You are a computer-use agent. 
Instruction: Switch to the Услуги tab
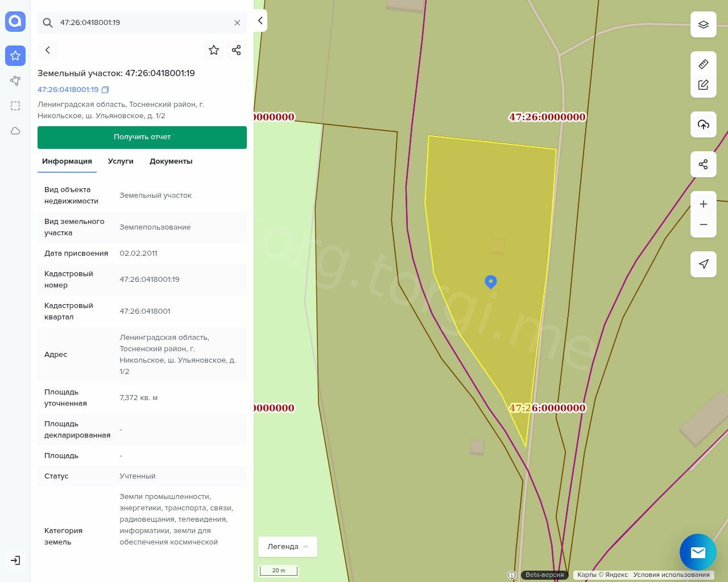121,161
